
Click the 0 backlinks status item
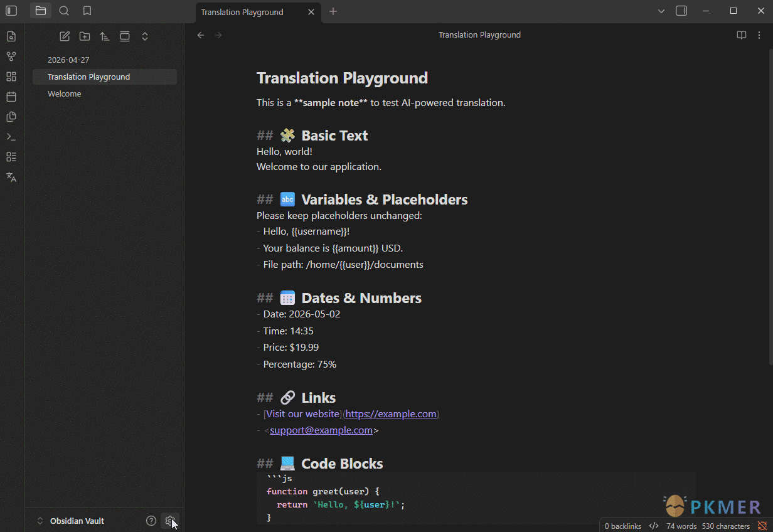coord(623,526)
